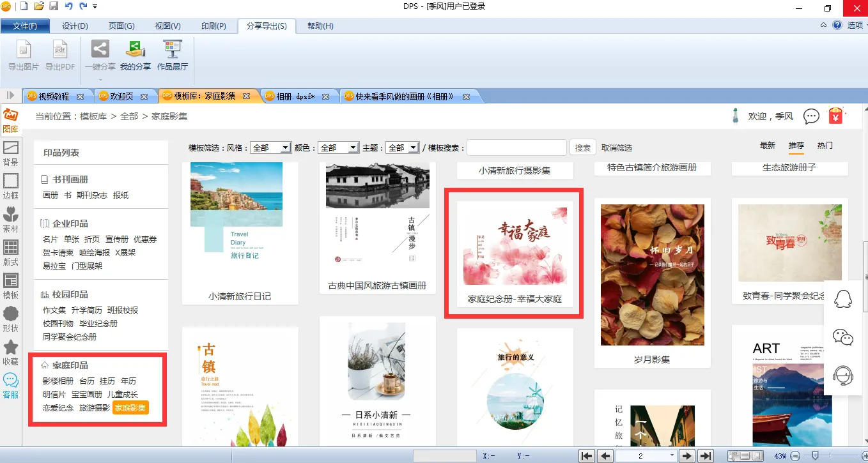Zoom out with the minus button
The height and width of the screenshot is (463, 868).
tap(796, 456)
